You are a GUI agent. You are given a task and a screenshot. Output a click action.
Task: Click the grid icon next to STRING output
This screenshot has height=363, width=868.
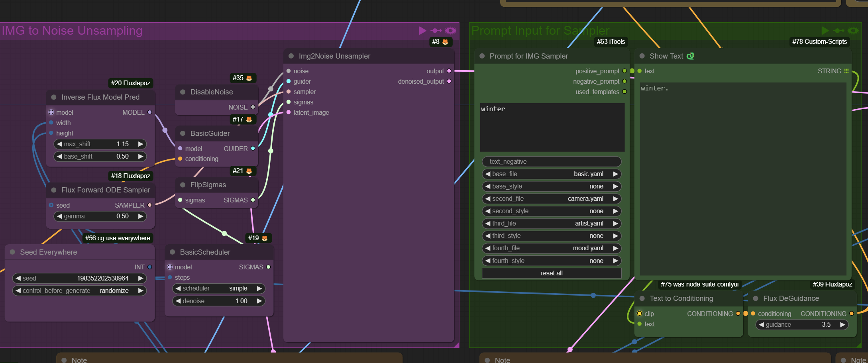pos(846,71)
